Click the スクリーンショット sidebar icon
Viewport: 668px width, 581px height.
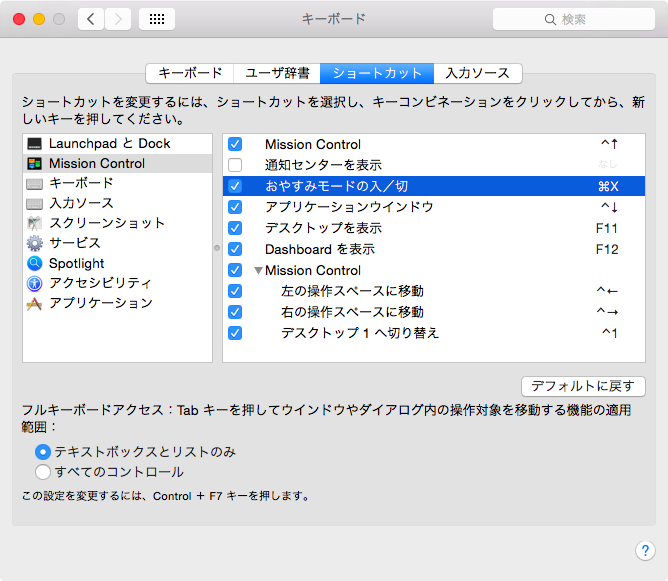pyautogui.click(x=35, y=223)
